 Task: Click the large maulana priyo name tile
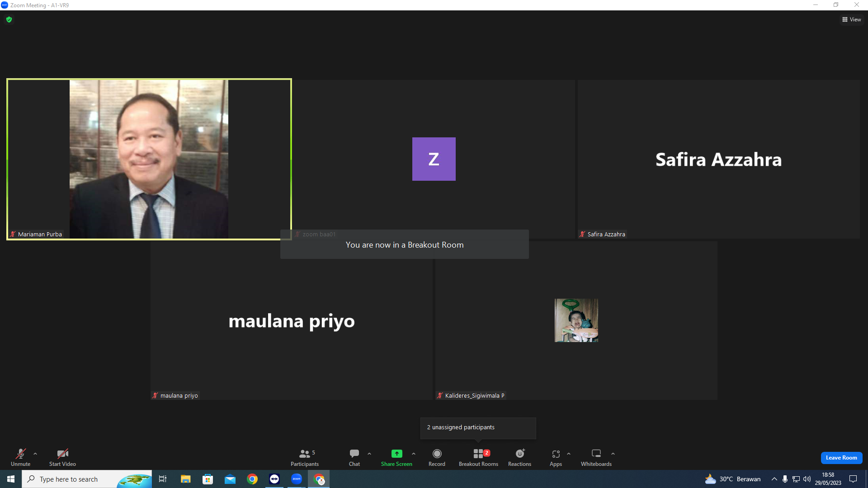pos(292,321)
